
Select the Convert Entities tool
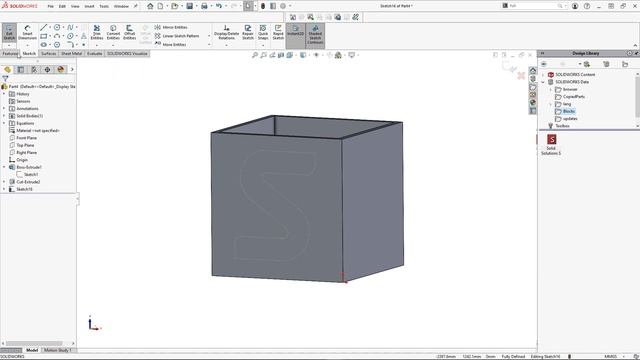click(113, 32)
